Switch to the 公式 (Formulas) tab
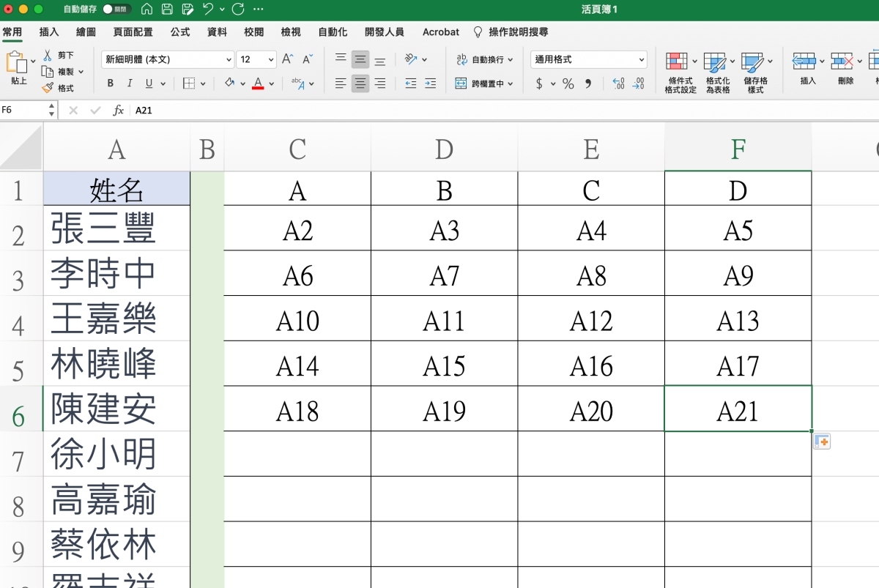Image resolution: width=879 pixels, height=588 pixels. [x=180, y=32]
